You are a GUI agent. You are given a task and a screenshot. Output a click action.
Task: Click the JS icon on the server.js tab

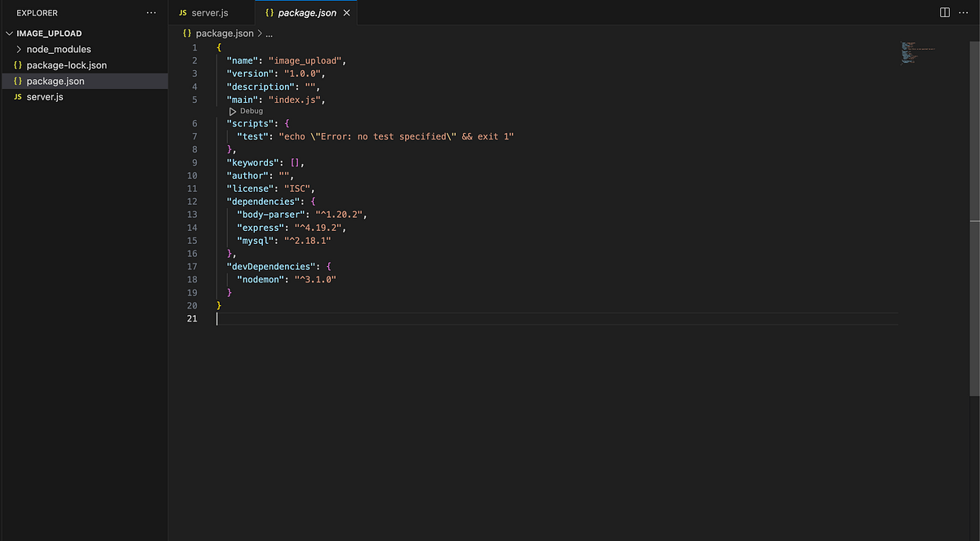coord(183,13)
